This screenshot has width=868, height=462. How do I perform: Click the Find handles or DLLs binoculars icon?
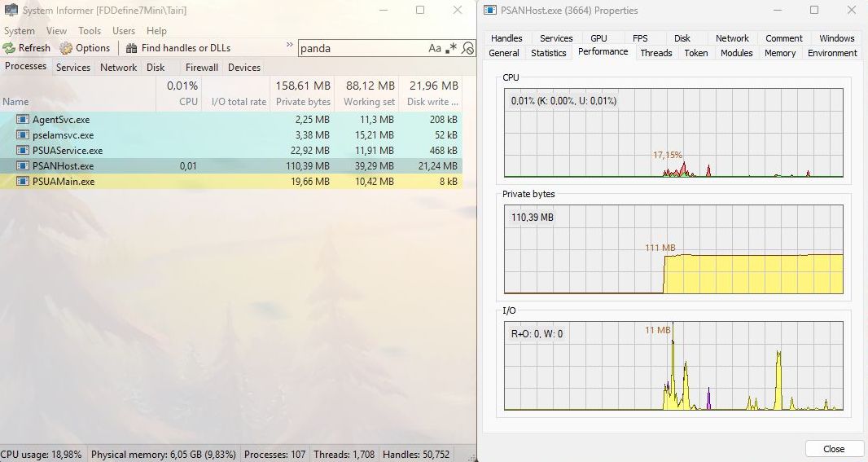[x=132, y=48]
